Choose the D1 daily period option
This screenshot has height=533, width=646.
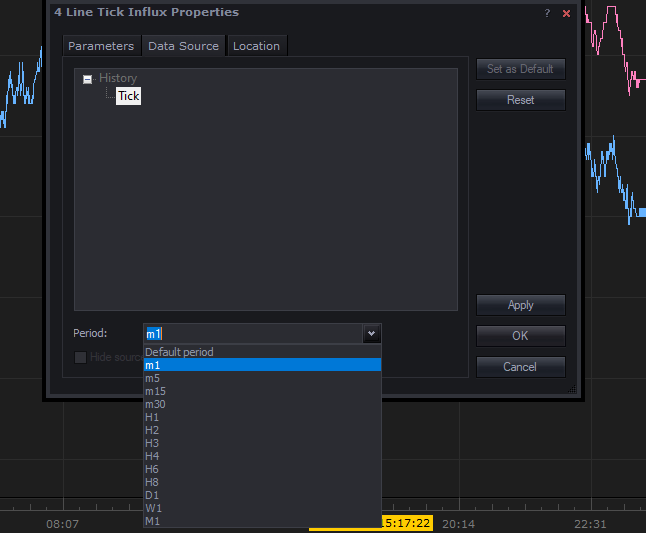point(262,495)
